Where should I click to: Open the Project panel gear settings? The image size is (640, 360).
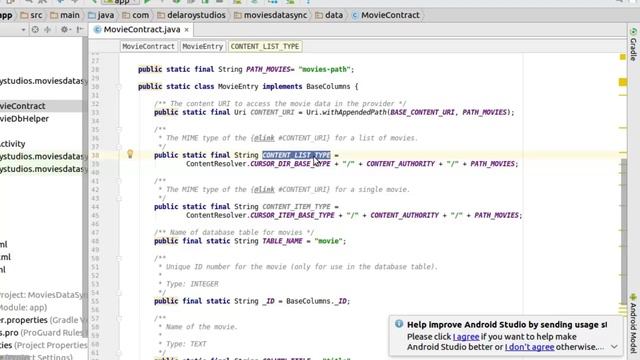(x=64, y=29)
